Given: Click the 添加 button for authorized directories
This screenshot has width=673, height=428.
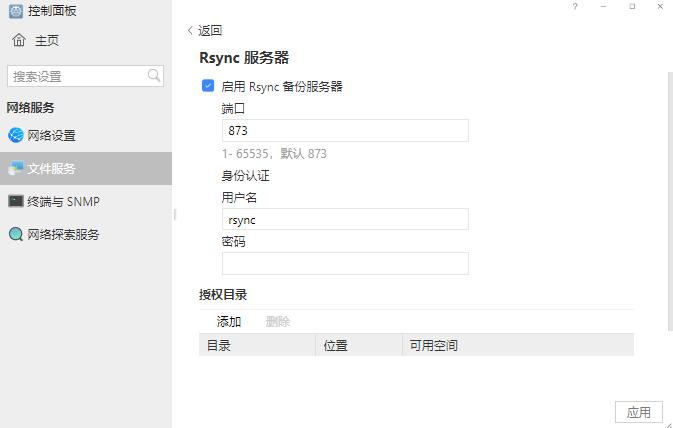Looking at the screenshot, I should tap(229, 321).
